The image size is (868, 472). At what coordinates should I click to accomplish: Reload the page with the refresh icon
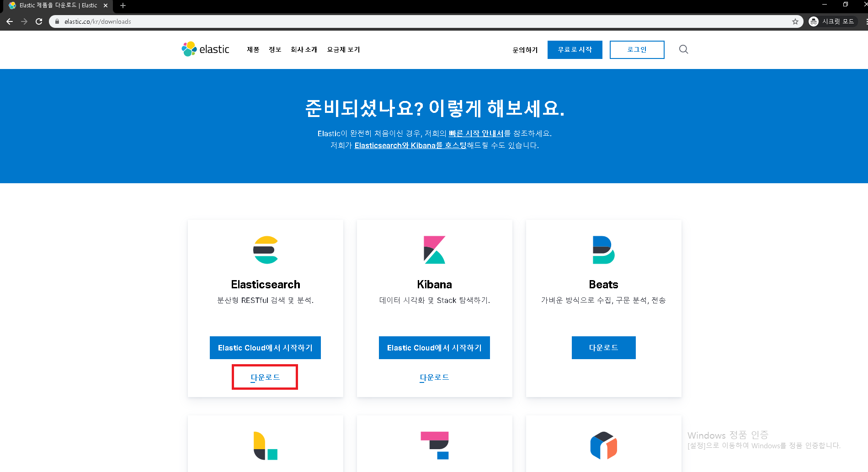pyautogui.click(x=39, y=21)
